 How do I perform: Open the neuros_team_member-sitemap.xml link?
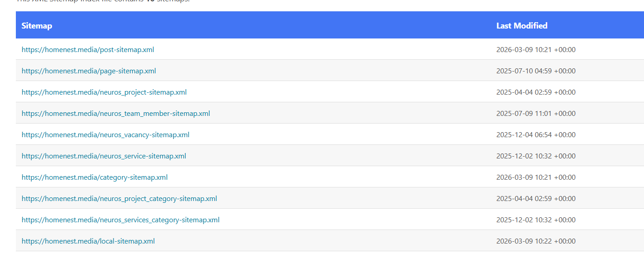(116, 113)
